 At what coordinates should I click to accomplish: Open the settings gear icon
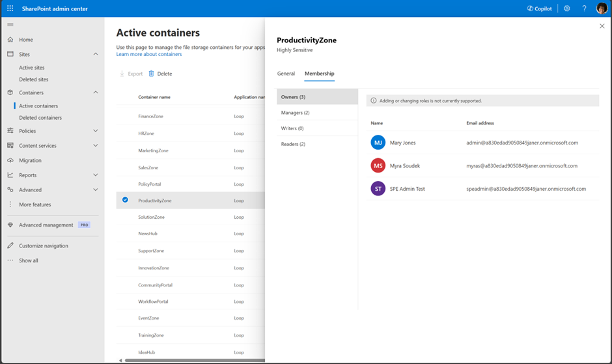click(x=566, y=8)
